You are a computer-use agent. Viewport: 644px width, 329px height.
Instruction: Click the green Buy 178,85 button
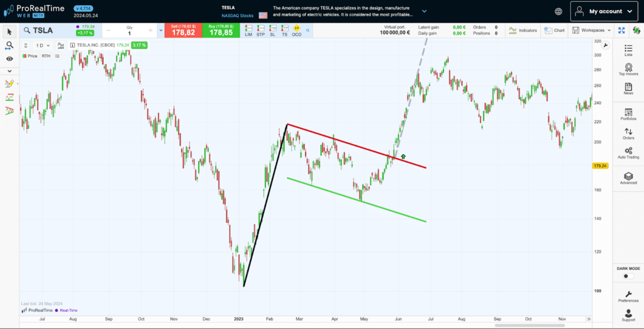click(x=221, y=30)
